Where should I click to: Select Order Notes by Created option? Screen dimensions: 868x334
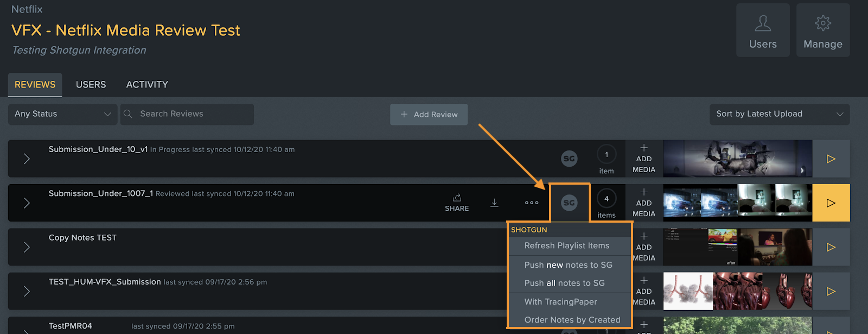pyautogui.click(x=570, y=320)
